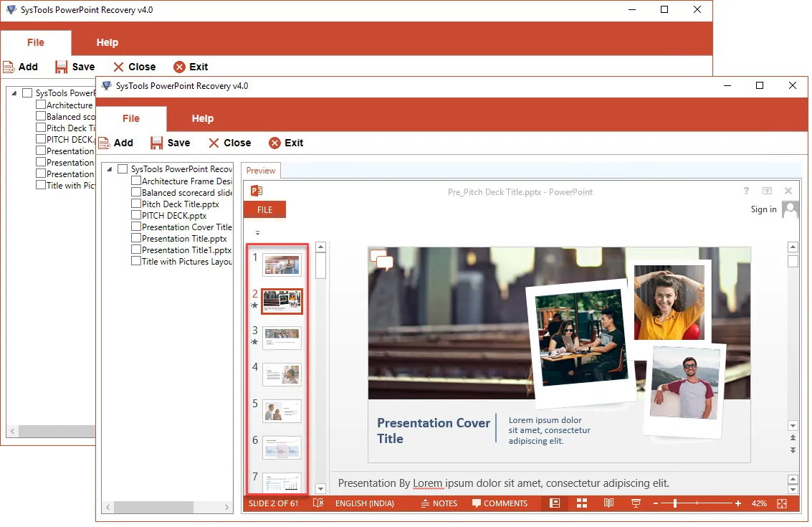
Task: Click the red FILE button in PowerPoint preview
Action: pos(264,210)
